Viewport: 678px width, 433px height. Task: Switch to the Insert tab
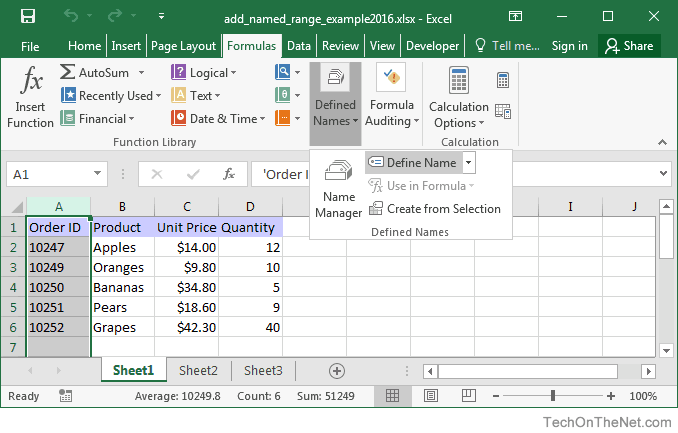(x=126, y=46)
